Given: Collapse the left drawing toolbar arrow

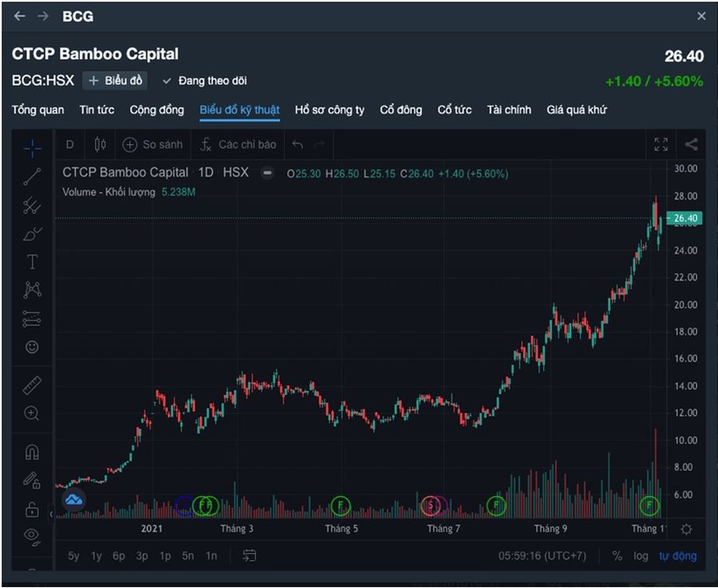Looking at the screenshot, I should pyautogui.click(x=51, y=514).
